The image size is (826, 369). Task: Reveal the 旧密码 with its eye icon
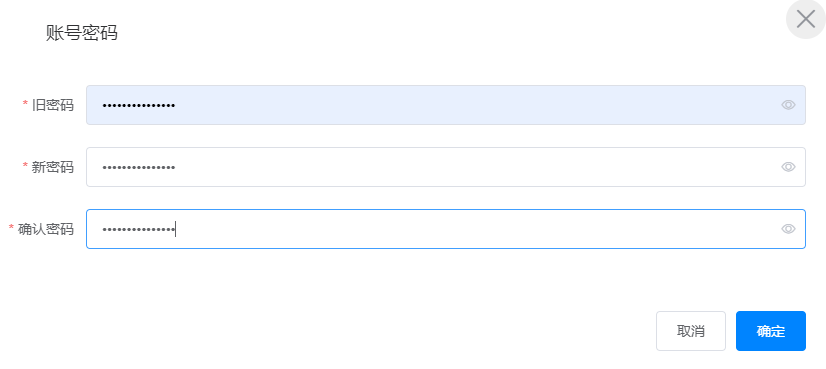tap(788, 105)
